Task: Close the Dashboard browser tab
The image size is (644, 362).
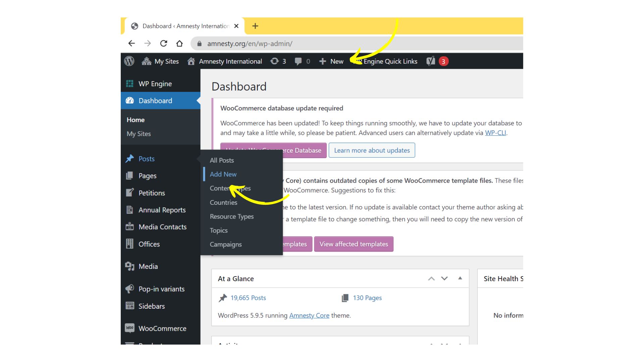Action: tap(236, 26)
